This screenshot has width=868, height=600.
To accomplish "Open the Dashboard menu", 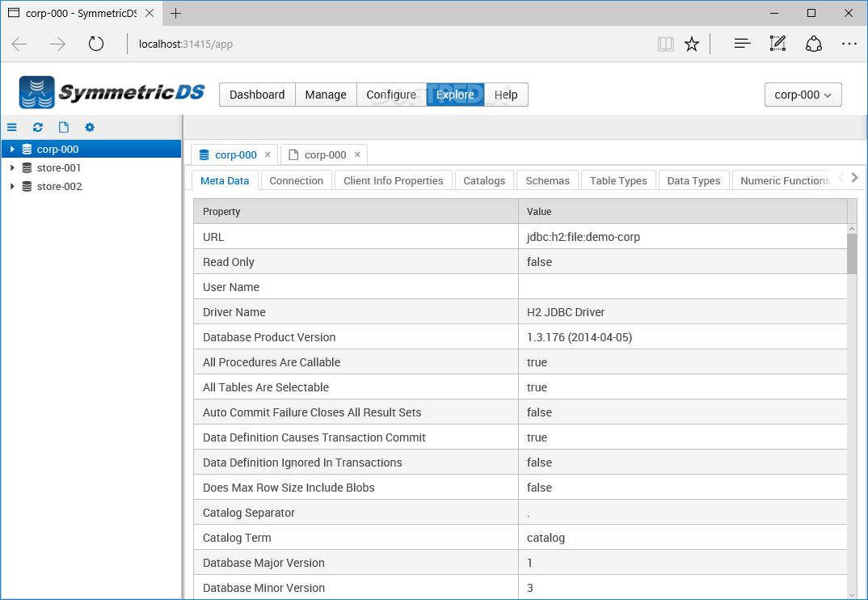I will click(x=257, y=95).
